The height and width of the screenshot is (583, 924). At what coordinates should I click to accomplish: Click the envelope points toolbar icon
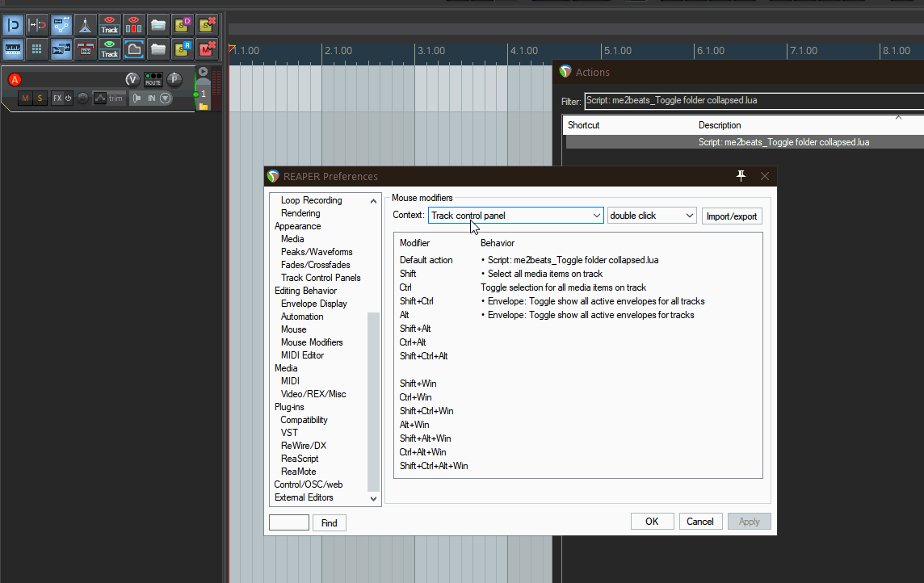(61, 25)
